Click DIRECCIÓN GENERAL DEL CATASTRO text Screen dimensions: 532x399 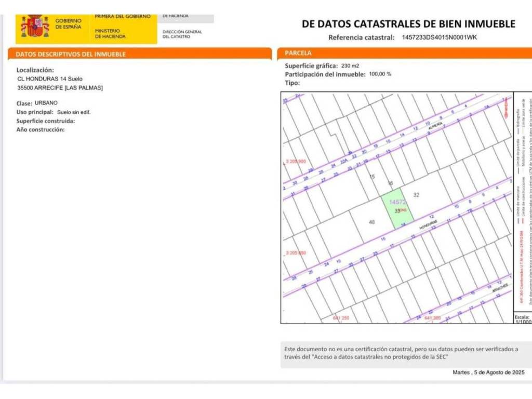click(182, 34)
